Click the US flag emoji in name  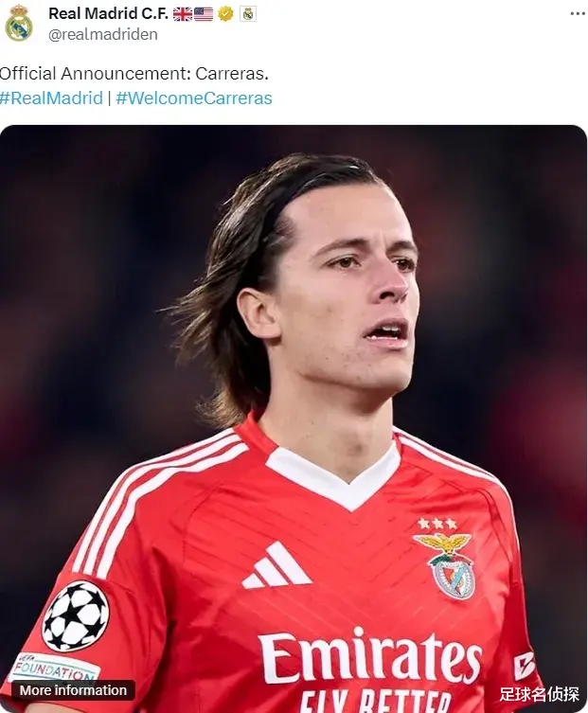tap(204, 14)
